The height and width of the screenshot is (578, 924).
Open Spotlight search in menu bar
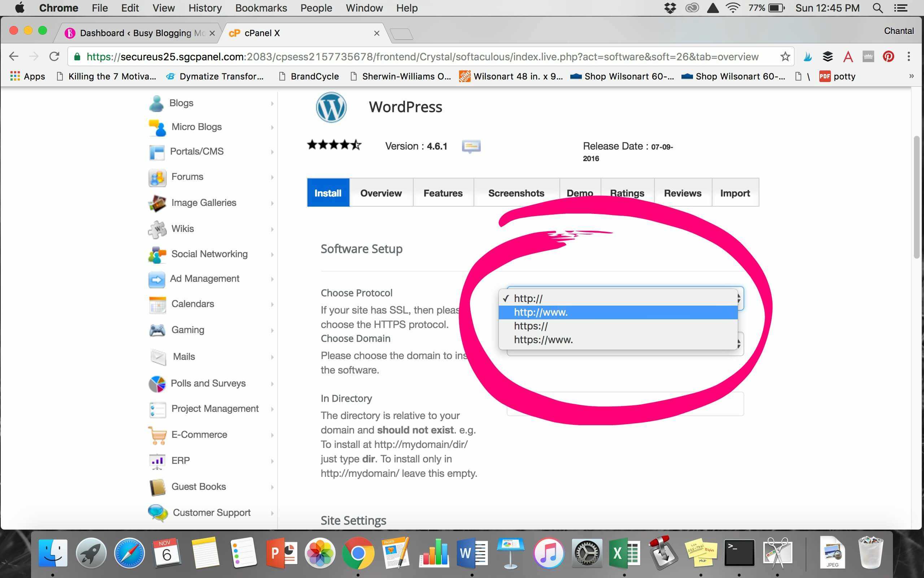[x=877, y=8]
